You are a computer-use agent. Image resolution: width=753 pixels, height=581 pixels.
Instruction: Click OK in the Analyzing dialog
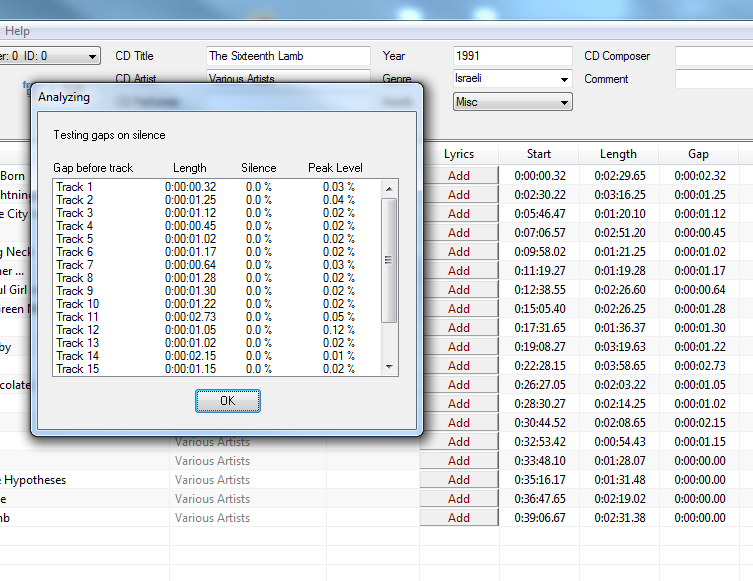pyautogui.click(x=228, y=401)
